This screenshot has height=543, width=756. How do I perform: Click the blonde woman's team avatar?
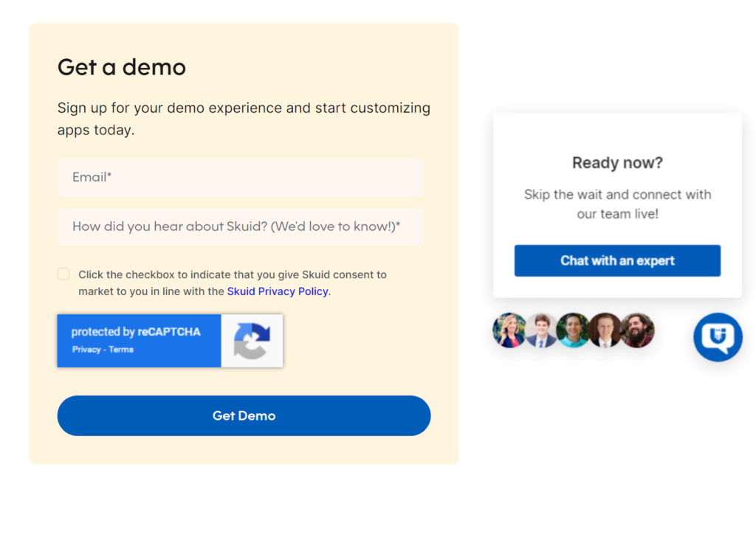509,330
